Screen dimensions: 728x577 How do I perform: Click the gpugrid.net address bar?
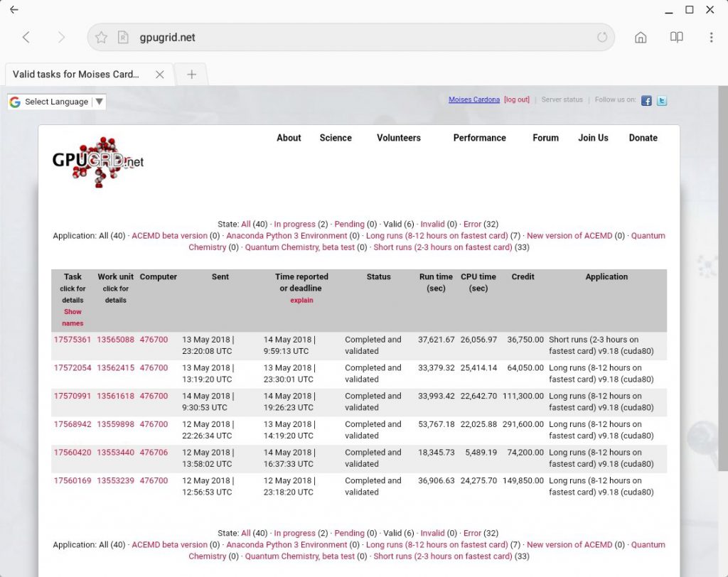pos(351,37)
